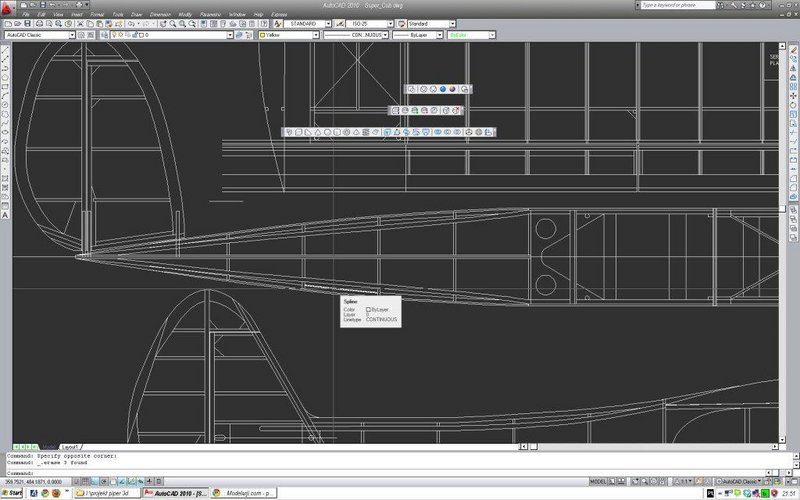Open the Modify menu

click(x=185, y=14)
